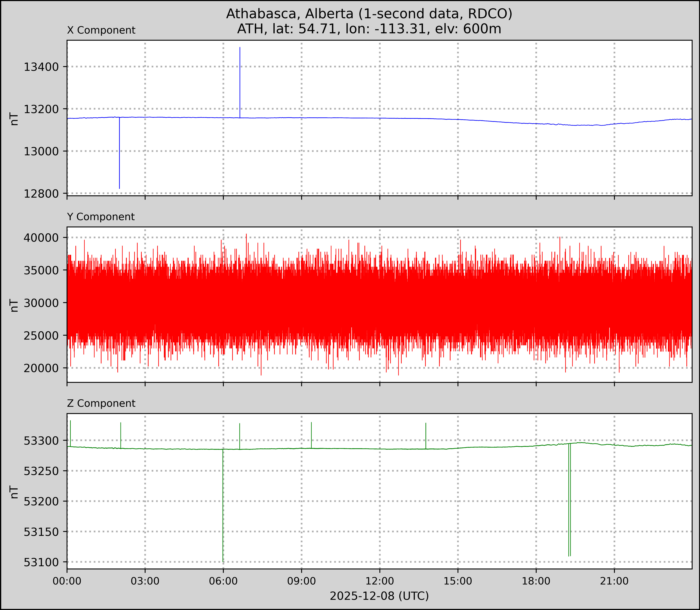The width and height of the screenshot is (700, 610).
Task: Click the 'X Component' panel label
Action: (101, 30)
